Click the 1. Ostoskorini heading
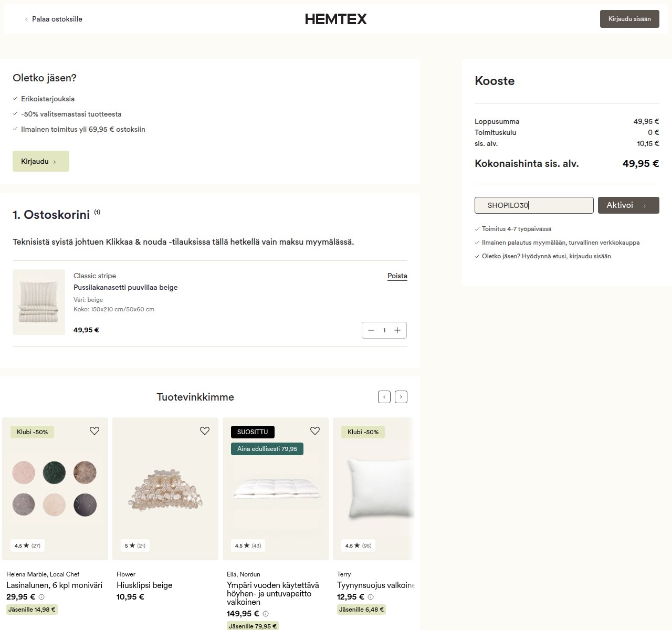Screen dimensions: 672x630 point(51,215)
